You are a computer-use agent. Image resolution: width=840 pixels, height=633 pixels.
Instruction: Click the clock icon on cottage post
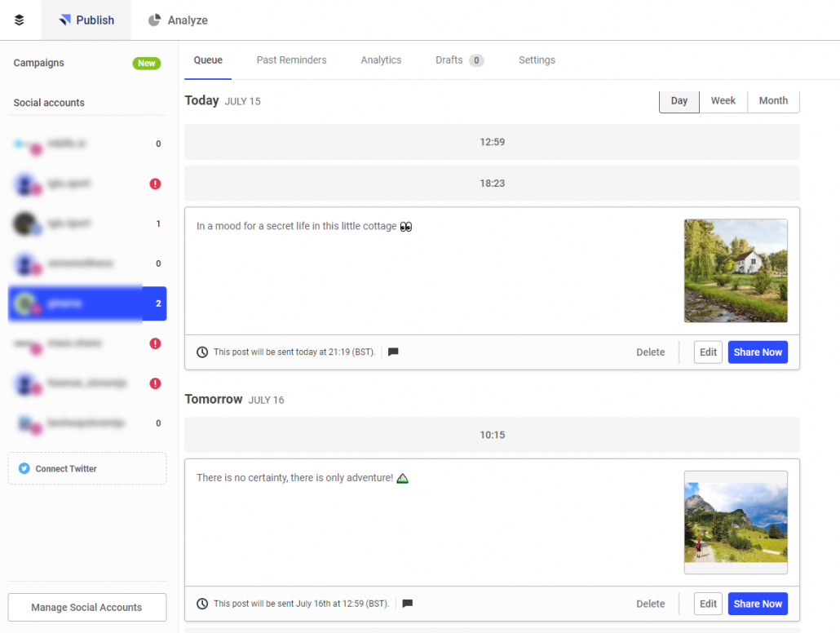(202, 352)
